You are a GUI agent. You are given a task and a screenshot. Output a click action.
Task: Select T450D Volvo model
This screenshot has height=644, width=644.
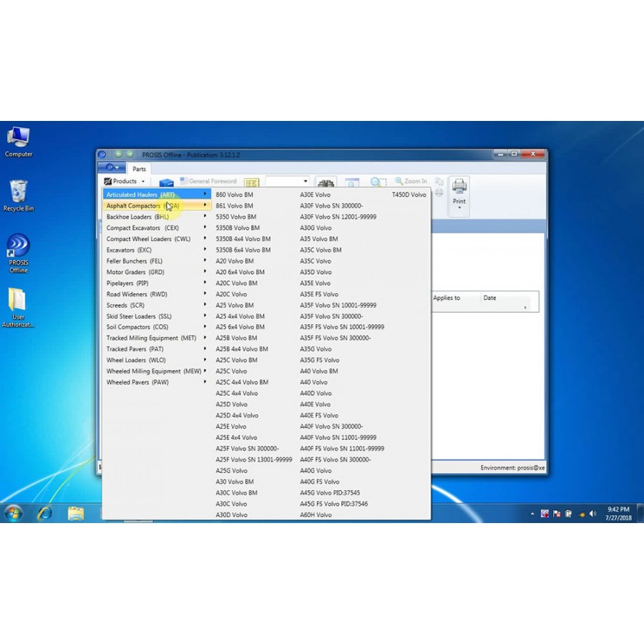(x=409, y=195)
